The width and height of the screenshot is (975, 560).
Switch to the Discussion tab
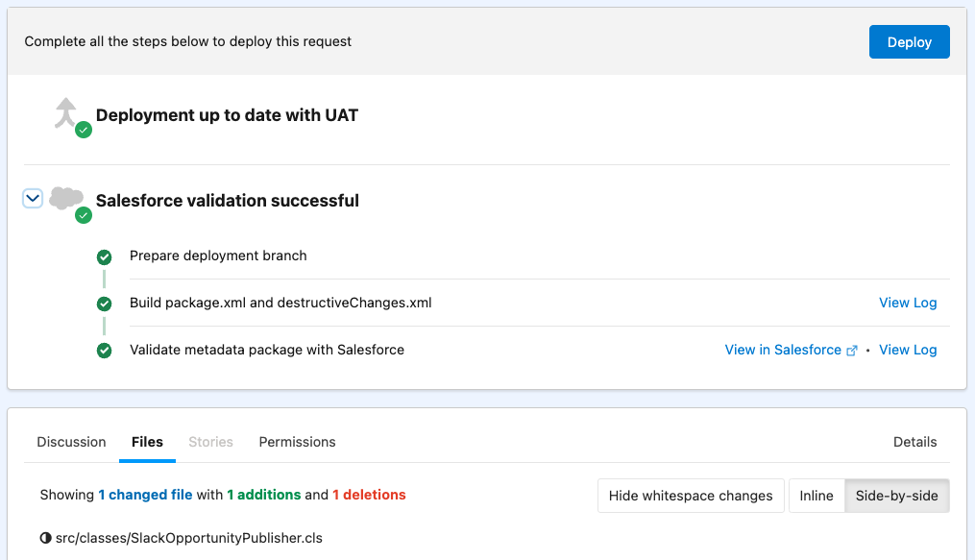point(71,442)
